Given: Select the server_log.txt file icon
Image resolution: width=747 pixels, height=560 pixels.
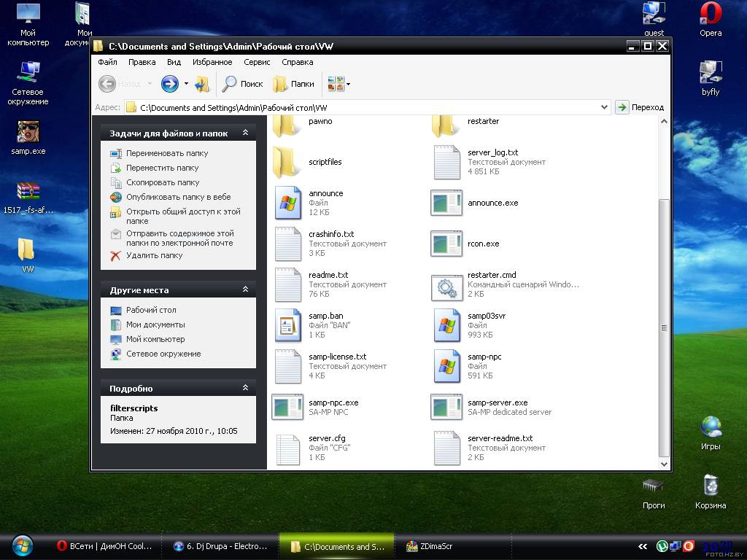Looking at the screenshot, I should pyautogui.click(x=446, y=162).
